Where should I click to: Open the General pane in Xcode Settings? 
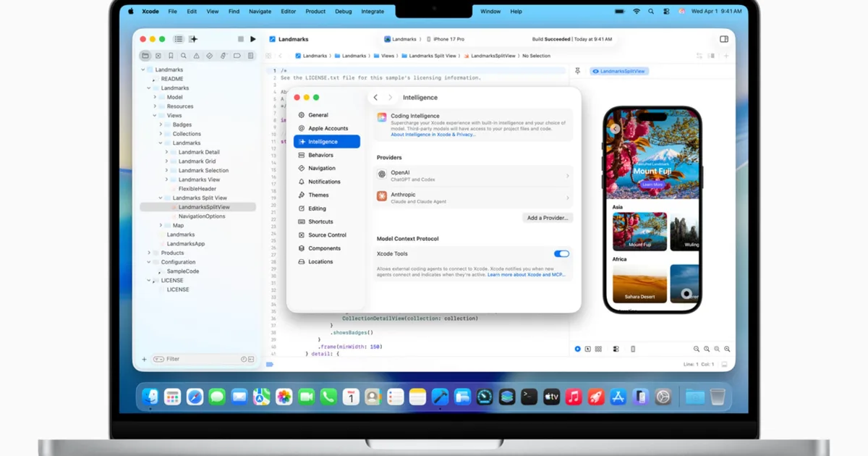click(317, 114)
